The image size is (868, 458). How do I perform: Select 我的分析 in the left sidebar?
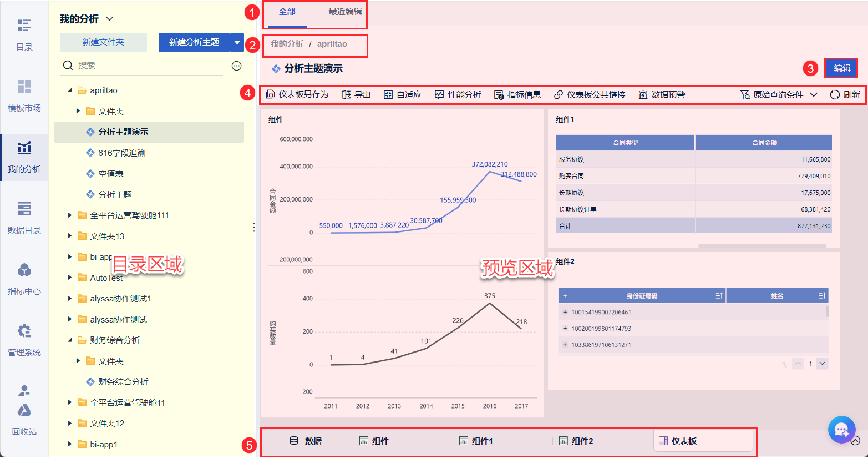(24, 157)
